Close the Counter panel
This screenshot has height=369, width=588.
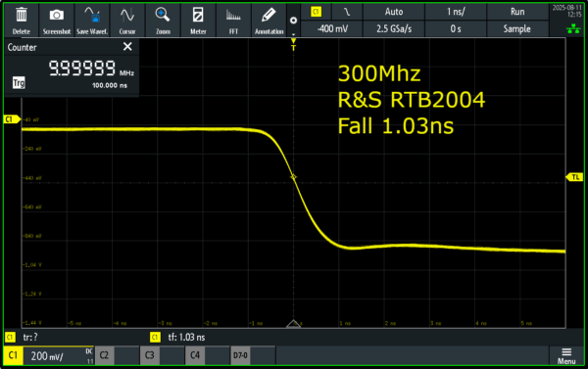[x=127, y=46]
